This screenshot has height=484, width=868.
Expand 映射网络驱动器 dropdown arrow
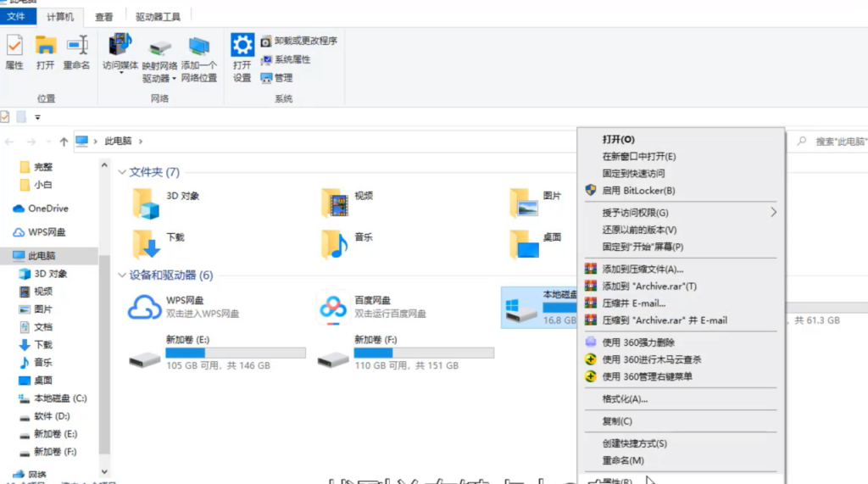[x=174, y=79]
